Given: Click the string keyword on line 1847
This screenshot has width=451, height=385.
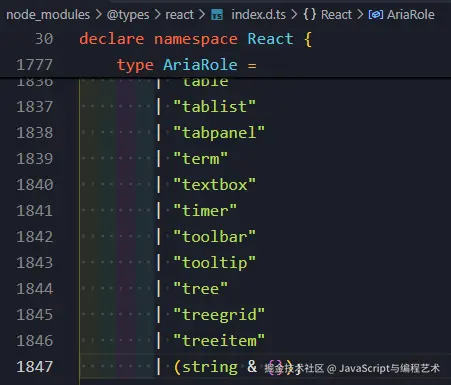Looking at the screenshot, I should [x=210, y=367].
